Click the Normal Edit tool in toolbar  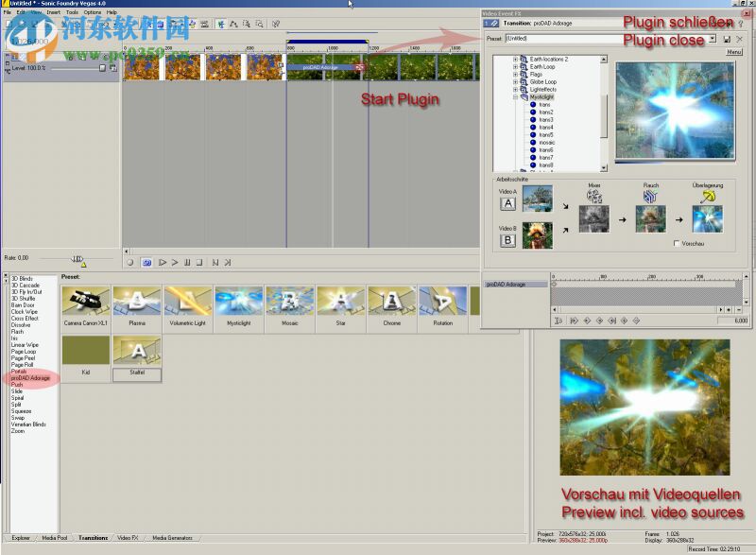point(221,24)
